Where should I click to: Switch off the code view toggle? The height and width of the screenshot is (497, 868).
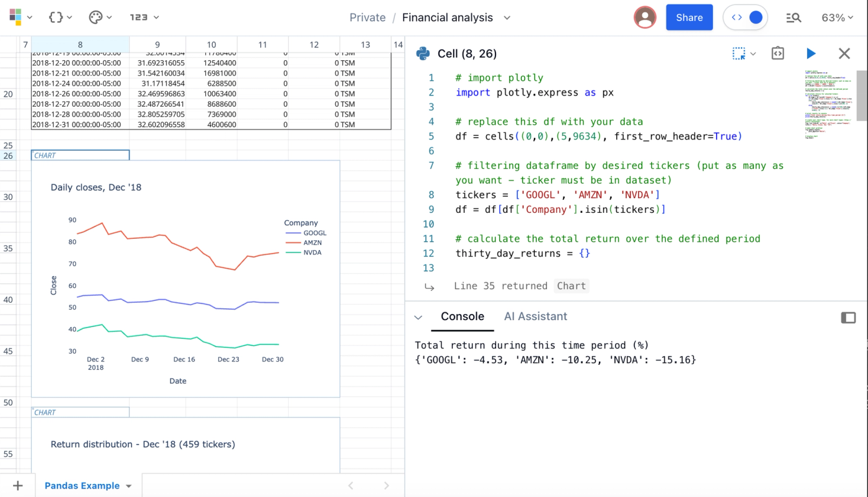coord(745,17)
